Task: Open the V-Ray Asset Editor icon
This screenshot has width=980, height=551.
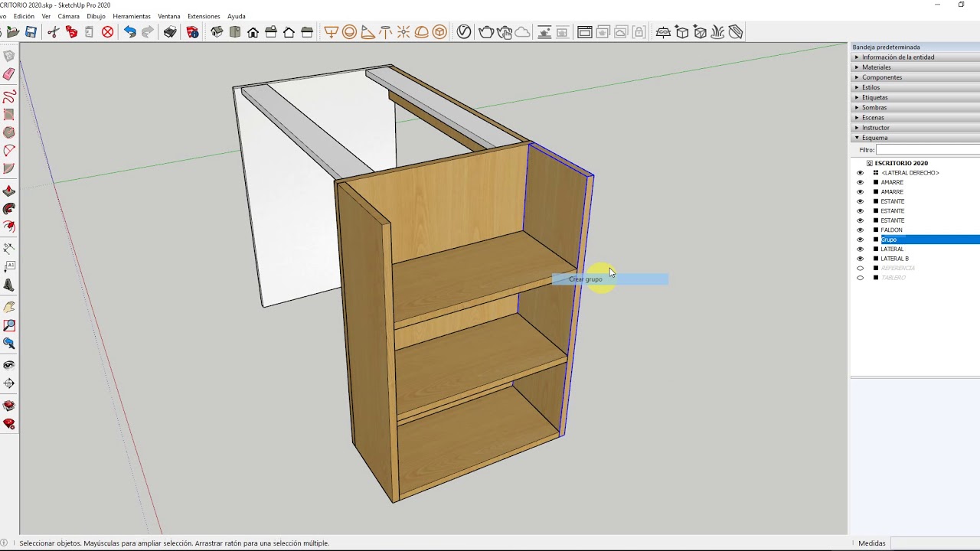Action: coord(464,32)
